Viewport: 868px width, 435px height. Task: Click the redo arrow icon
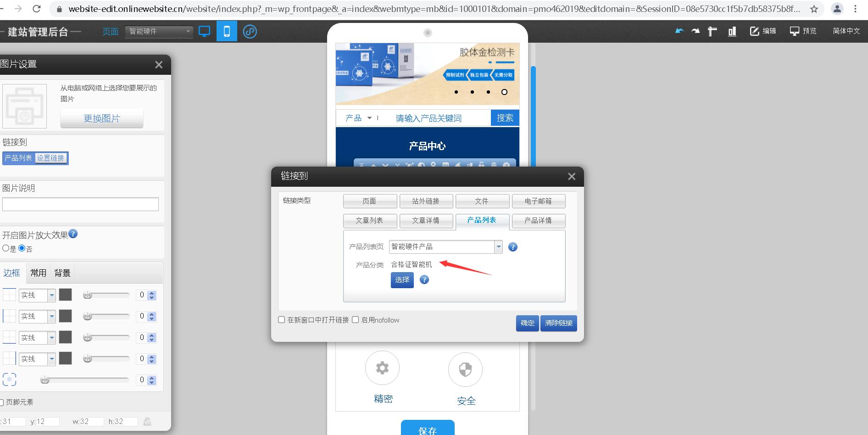pyautogui.click(x=696, y=31)
